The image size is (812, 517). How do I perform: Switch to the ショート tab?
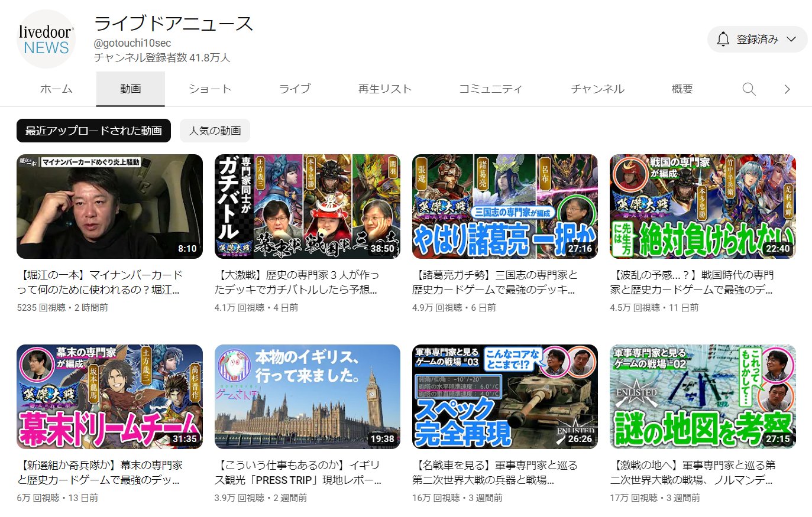(x=210, y=89)
